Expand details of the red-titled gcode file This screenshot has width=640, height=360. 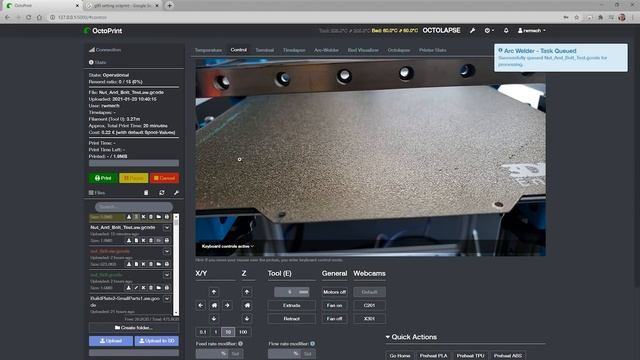167,251
